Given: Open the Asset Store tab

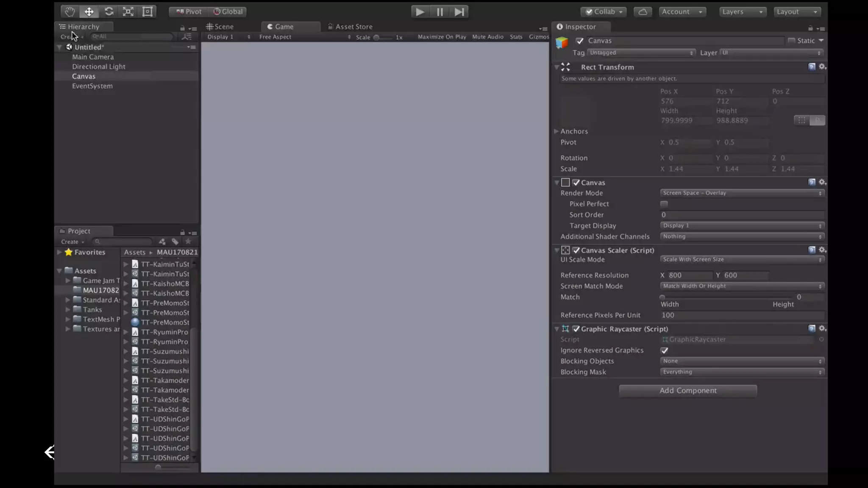Looking at the screenshot, I should tap(350, 27).
